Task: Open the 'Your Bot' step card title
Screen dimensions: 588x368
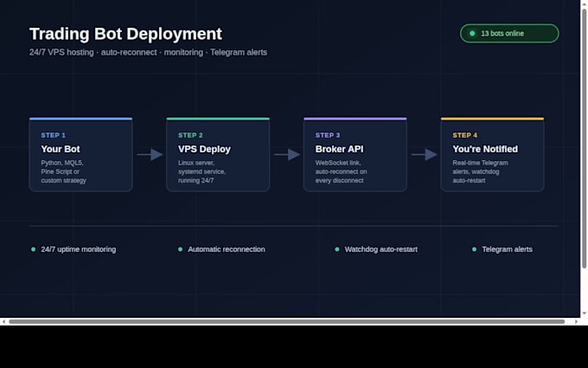Action: pyautogui.click(x=61, y=149)
